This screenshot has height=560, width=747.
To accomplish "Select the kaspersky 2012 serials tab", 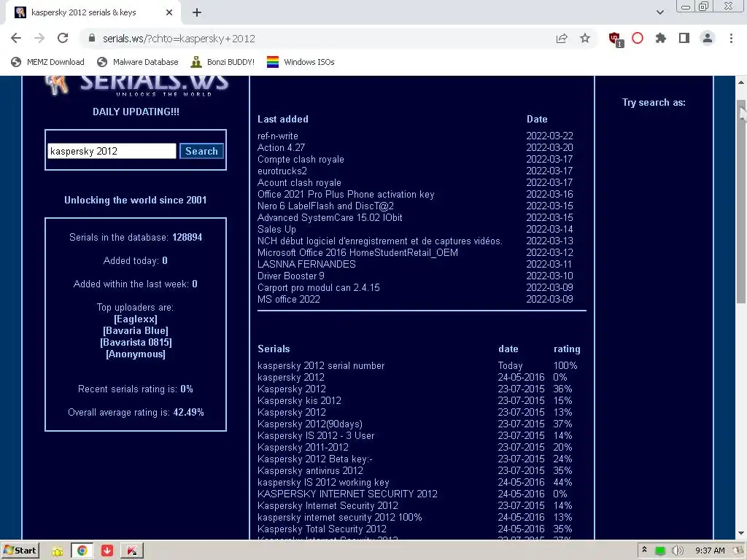I will point(93,13).
